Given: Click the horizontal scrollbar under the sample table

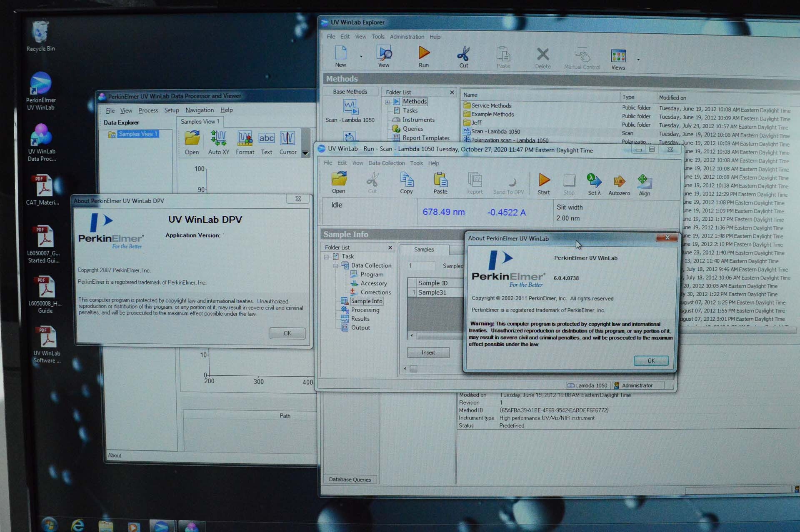Looking at the screenshot, I should [x=437, y=335].
